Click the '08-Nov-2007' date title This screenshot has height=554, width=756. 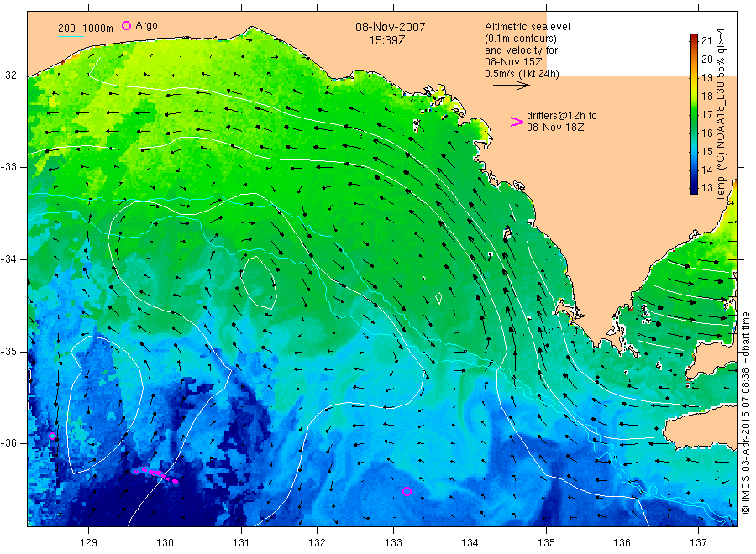coord(391,27)
